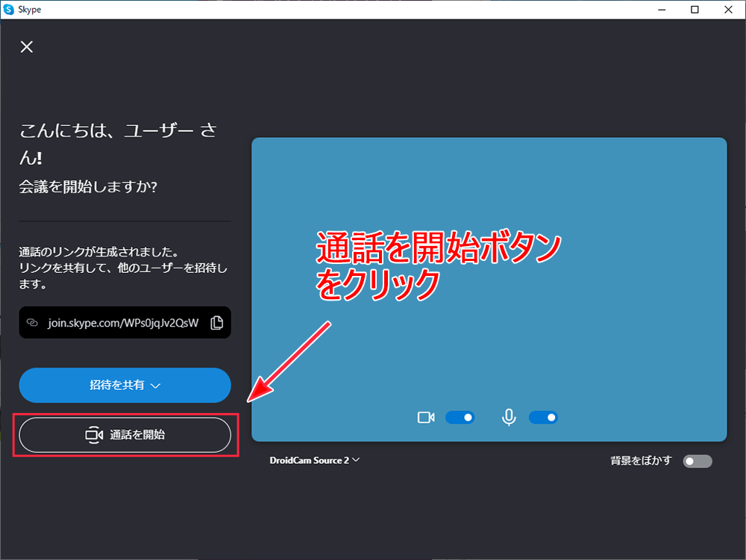
Task: Close the Skype application window
Action: 729,9
